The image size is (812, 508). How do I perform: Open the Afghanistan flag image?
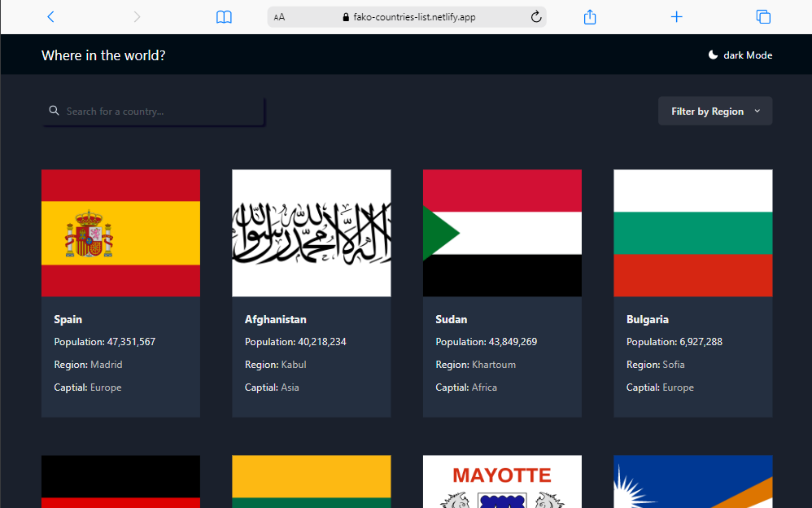[312, 233]
